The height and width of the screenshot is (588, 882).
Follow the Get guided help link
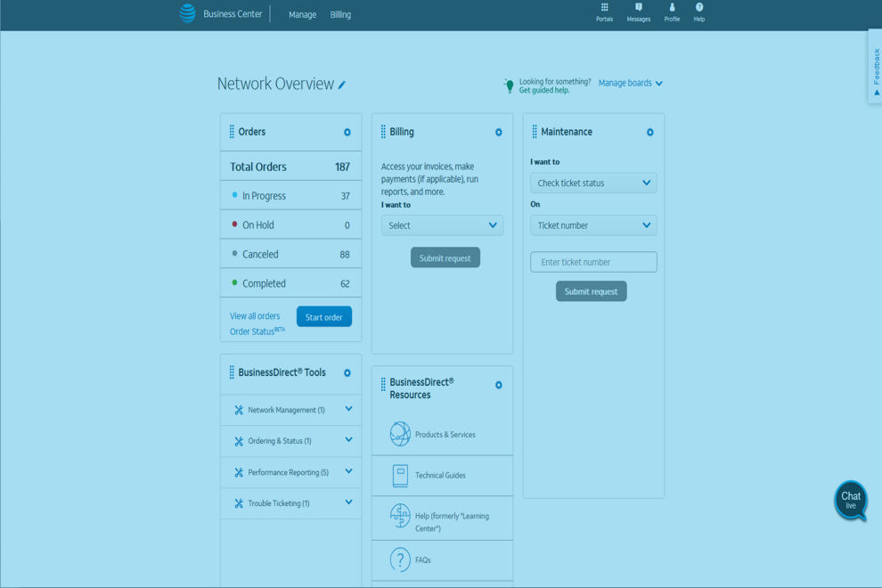pyautogui.click(x=544, y=91)
